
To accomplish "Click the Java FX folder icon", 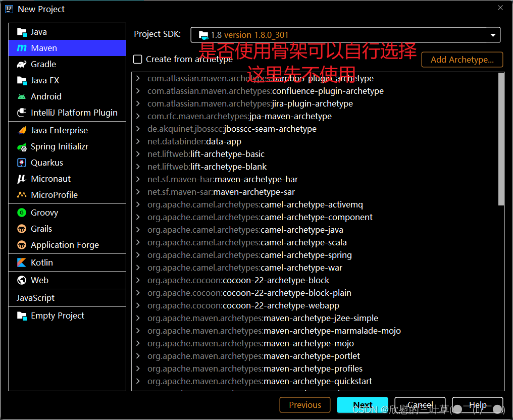I will tap(22, 80).
